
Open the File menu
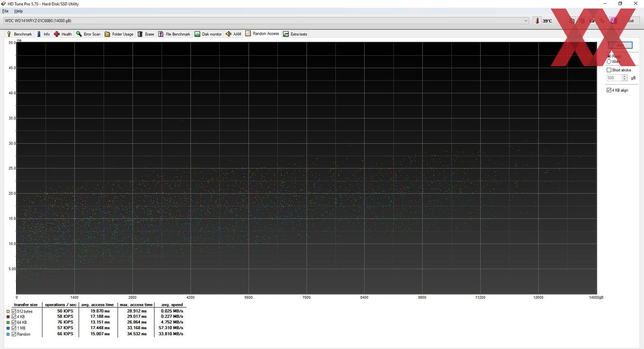(5, 11)
